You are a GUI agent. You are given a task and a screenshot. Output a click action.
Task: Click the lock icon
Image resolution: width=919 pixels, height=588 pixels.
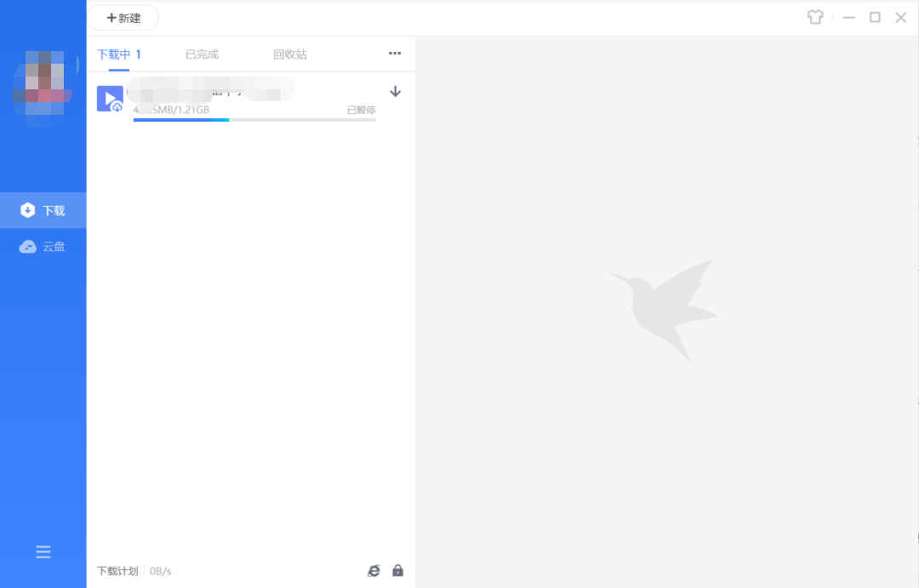click(x=398, y=570)
